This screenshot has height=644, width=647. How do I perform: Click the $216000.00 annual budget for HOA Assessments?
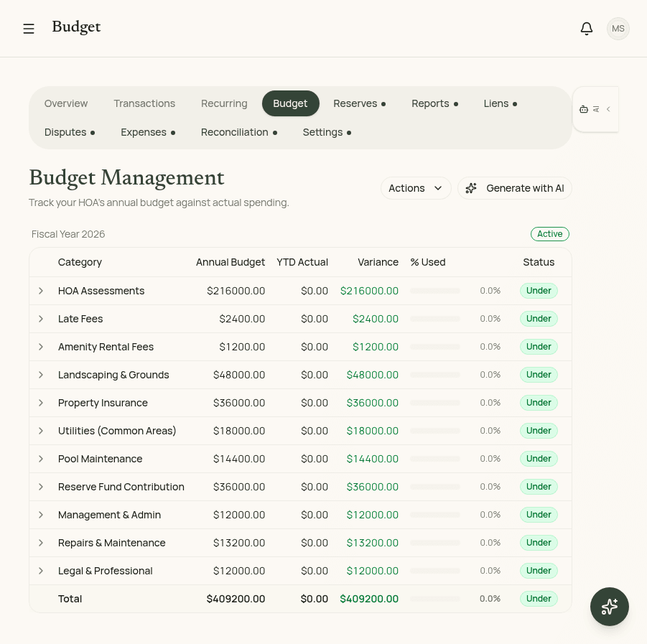236,291
